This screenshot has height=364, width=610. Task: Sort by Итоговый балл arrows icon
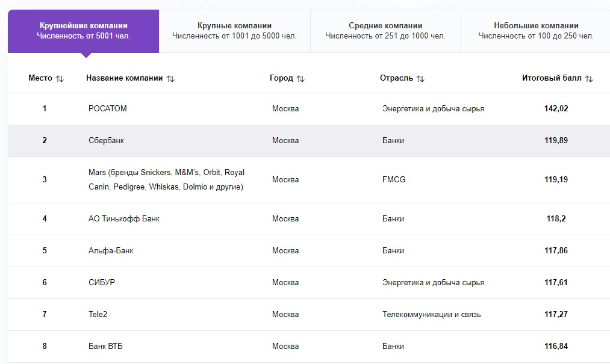pyautogui.click(x=589, y=79)
